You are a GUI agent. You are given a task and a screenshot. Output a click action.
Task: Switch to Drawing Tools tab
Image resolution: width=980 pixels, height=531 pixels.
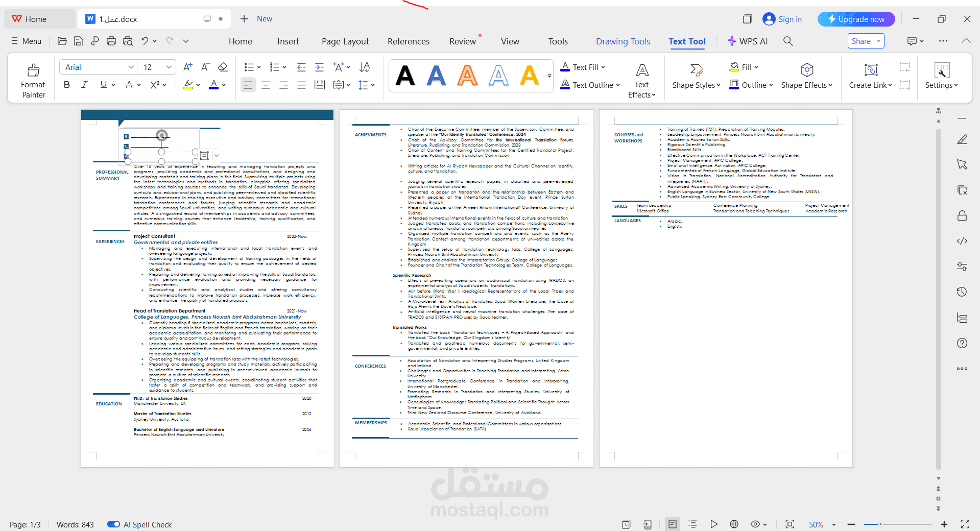click(x=623, y=41)
